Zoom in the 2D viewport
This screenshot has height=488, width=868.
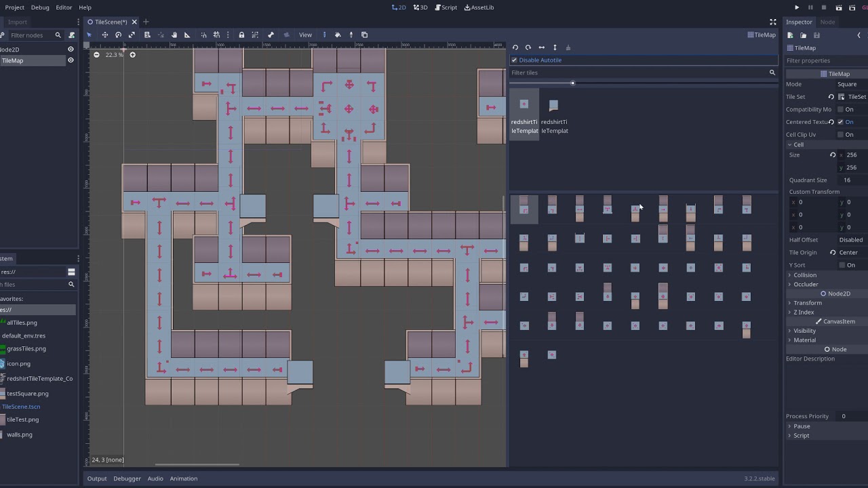[x=132, y=54]
